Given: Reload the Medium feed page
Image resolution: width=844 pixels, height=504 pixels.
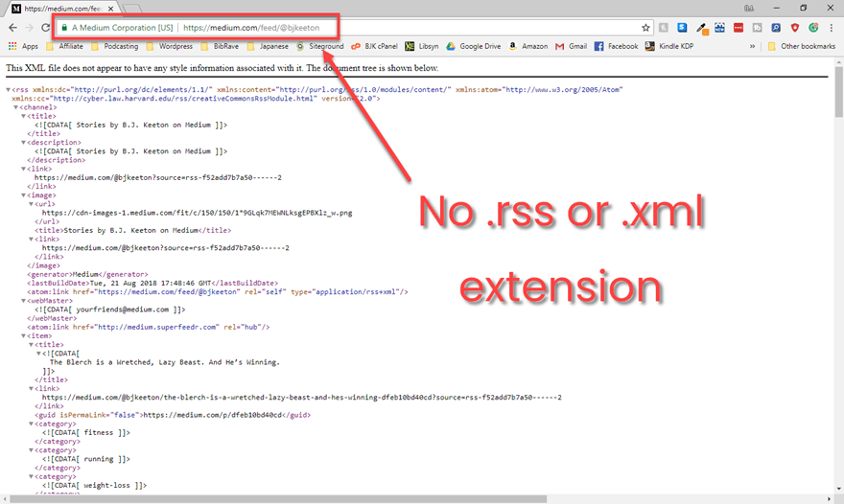Looking at the screenshot, I should click(45, 28).
